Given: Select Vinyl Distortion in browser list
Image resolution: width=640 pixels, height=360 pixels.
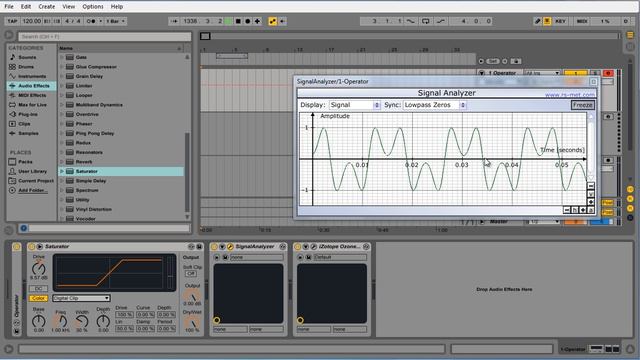Looking at the screenshot, I should [93, 209].
